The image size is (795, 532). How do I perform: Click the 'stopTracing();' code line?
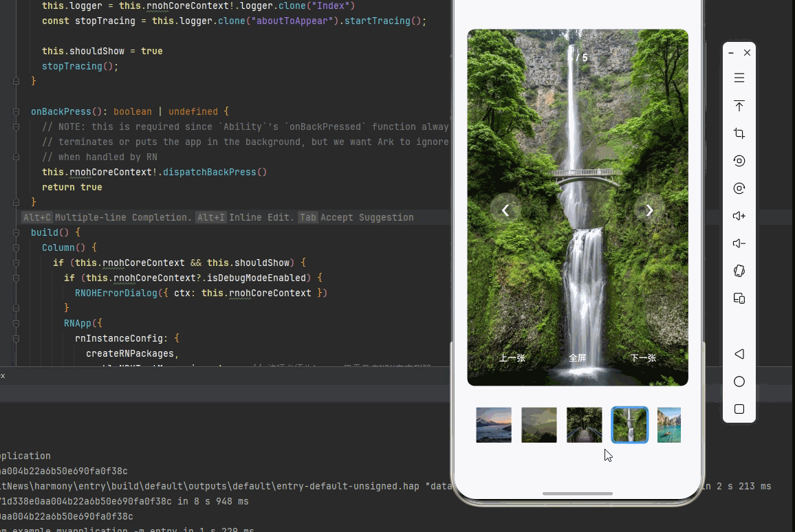80,67
